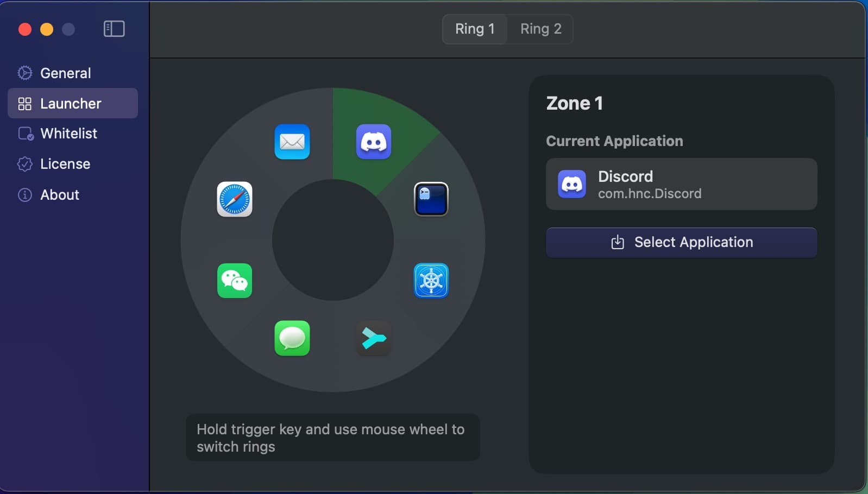The image size is (868, 494).
Task: Click the empty center circle of the ring
Action: point(333,240)
